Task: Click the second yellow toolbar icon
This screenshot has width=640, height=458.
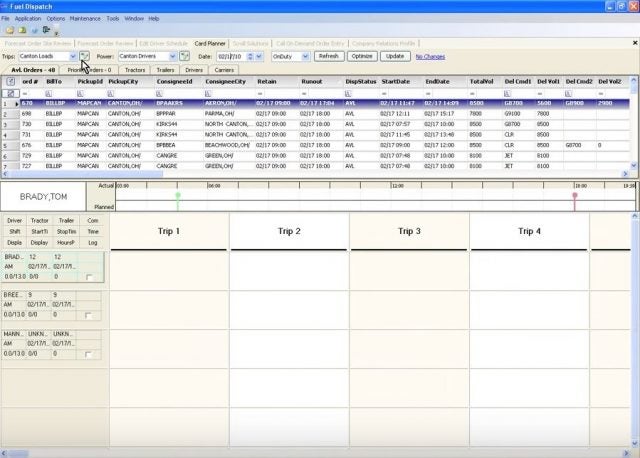Action: click(22, 30)
